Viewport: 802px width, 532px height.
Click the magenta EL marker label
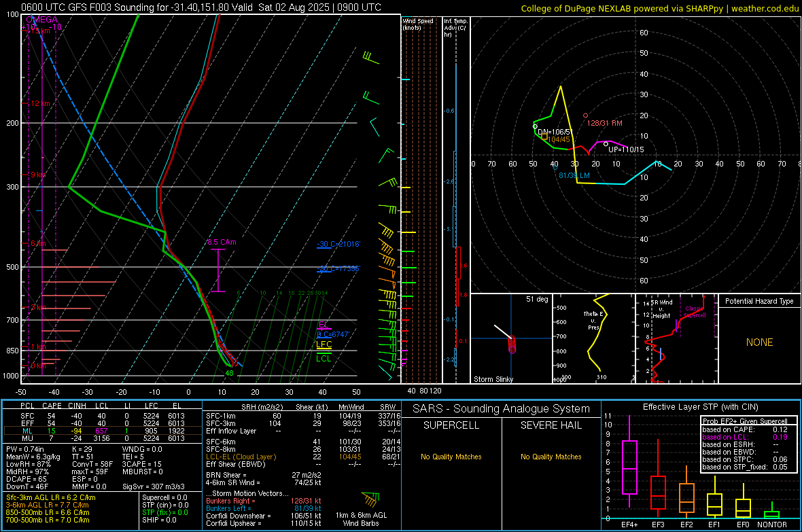coord(324,325)
